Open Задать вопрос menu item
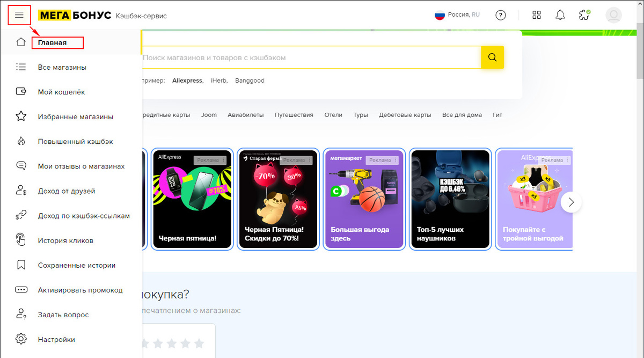The width and height of the screenshot is (644, 358). [x=63, y=315]
